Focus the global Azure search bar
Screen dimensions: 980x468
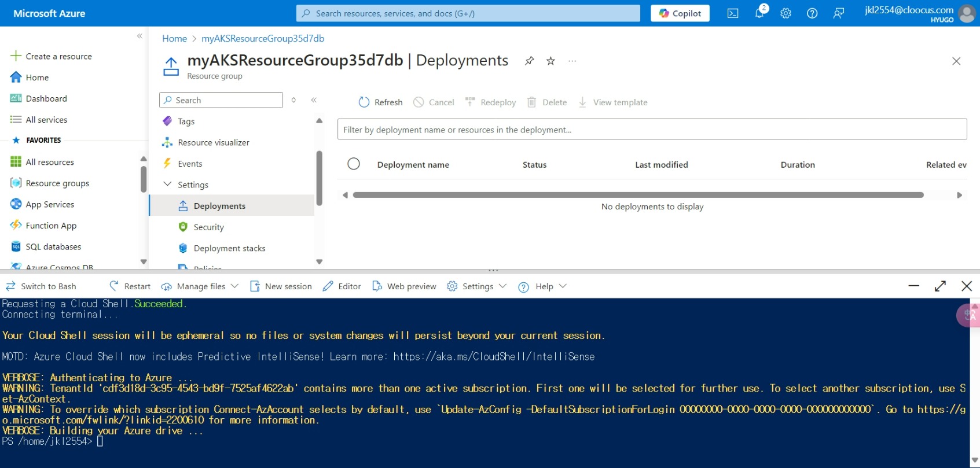[468, 13]
